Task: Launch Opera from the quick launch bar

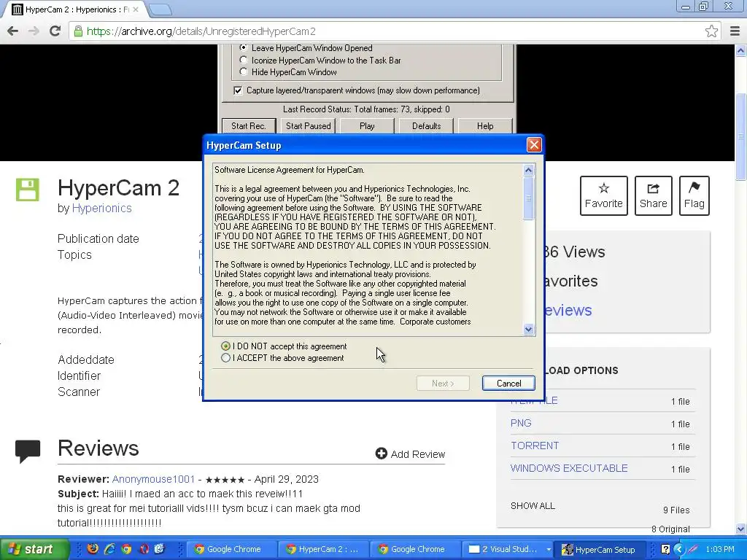Action: click(144, 549)
